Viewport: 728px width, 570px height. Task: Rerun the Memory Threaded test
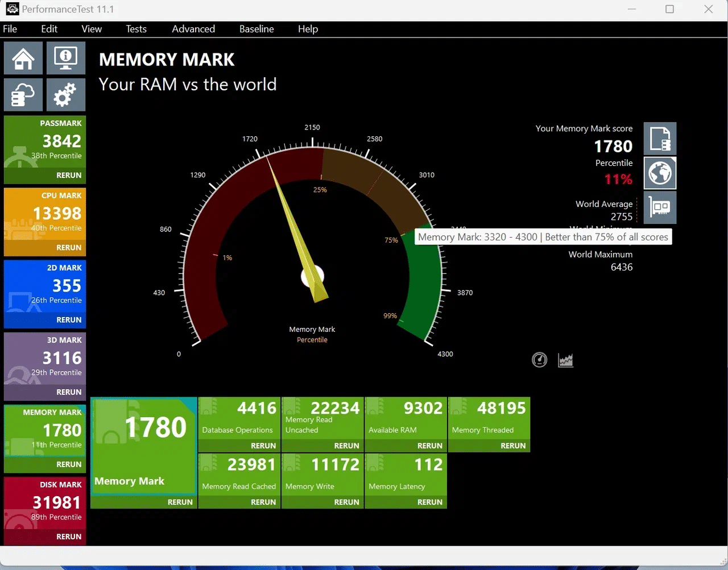click(513, 446)
